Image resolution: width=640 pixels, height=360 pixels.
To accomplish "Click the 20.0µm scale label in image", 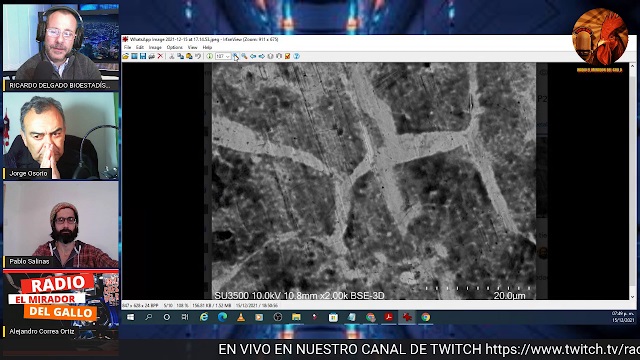I will click(509, 296).
